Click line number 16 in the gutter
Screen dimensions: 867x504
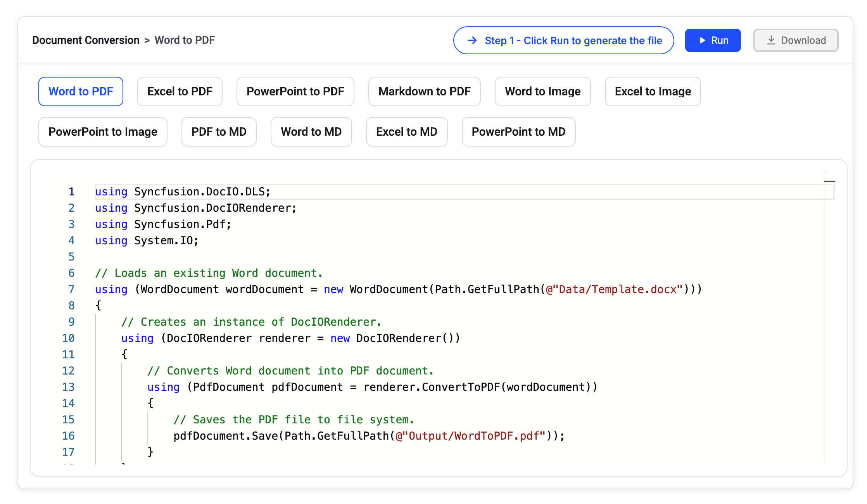click(68, 436)
